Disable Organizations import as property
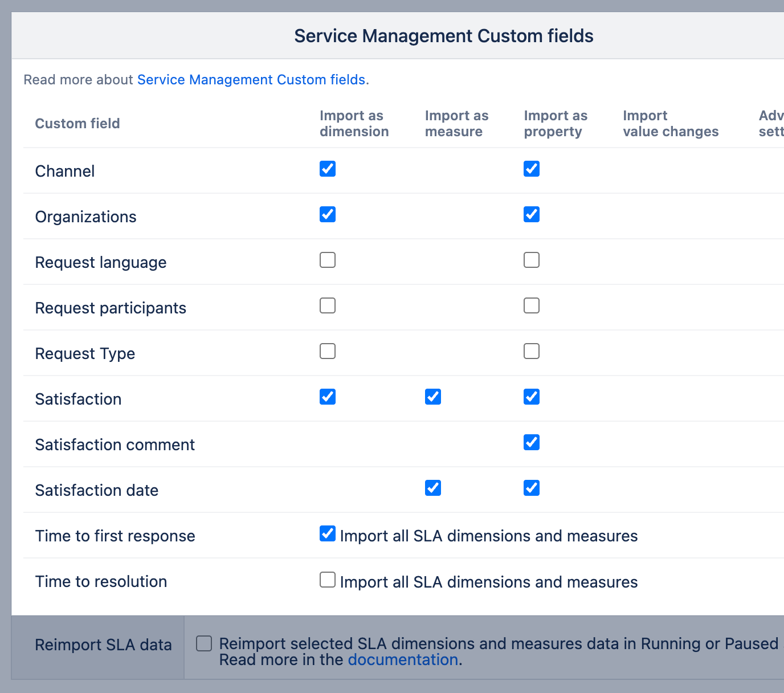Image resolution: width=784 pixels, height=693 pixels. click(532, 214)
